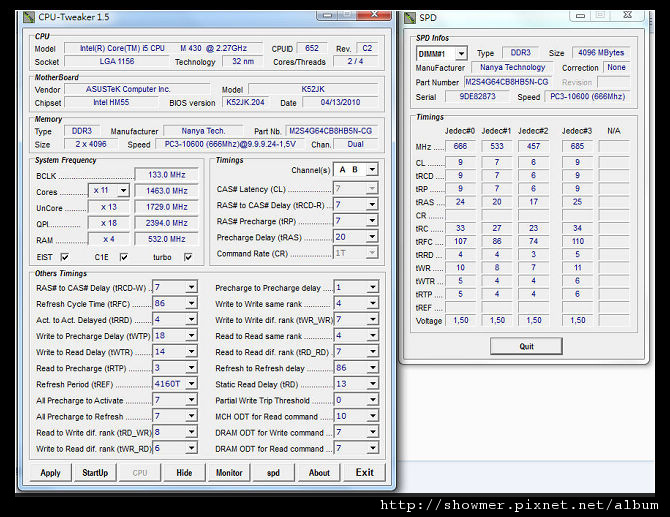This screenshot has height=517, width=670.
Task: Click the CPU-Tweaker title bar icon
Action: (x=29, y=17)
